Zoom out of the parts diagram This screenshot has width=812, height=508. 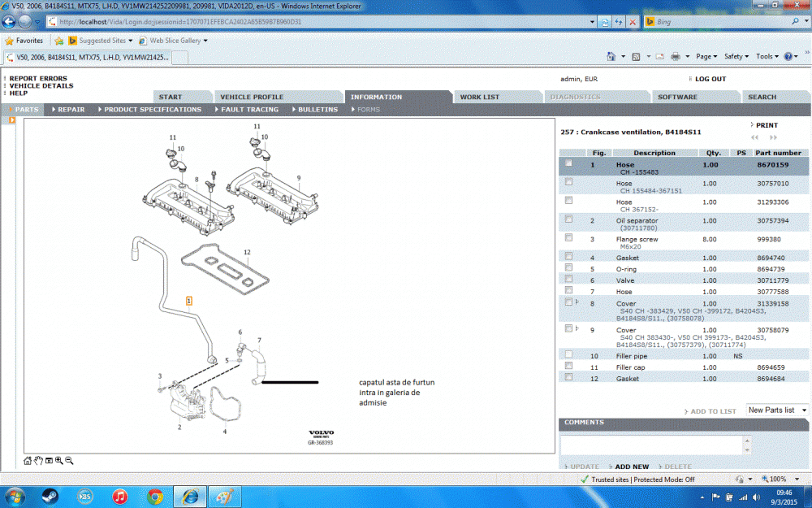point(69,461)
